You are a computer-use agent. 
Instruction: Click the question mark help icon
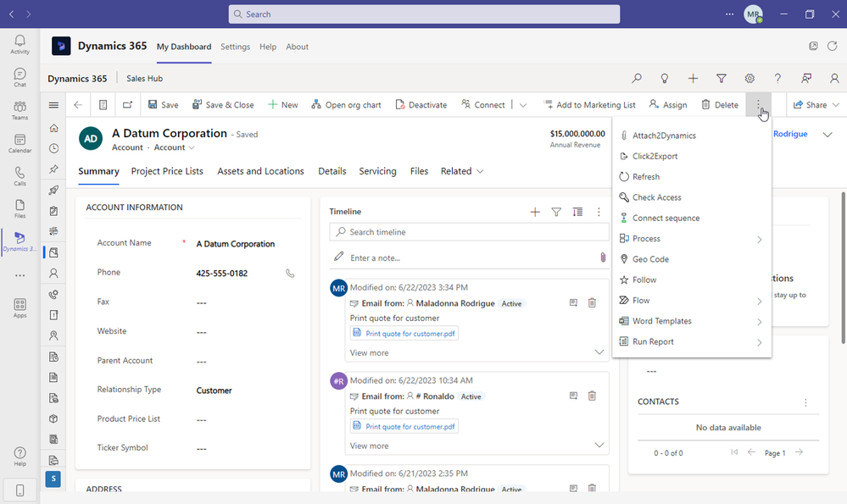[777, 78]
